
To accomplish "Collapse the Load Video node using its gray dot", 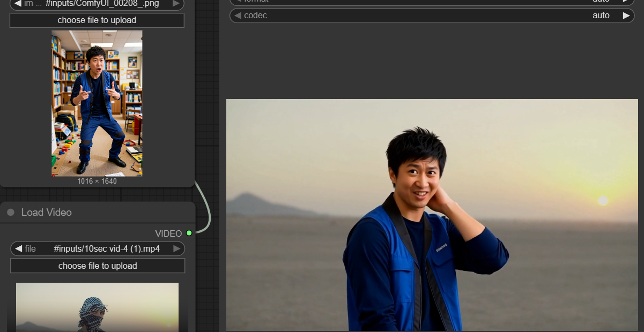I will click(11, 213).
